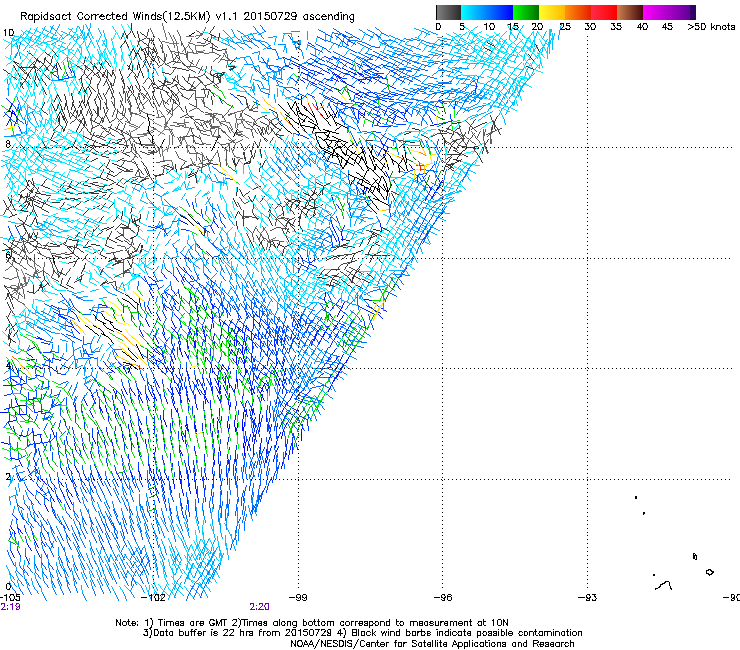Click the NOAA/NESDIS Center for Satellite Applications credit
The height and width of the screenshot is (650, 740).
coord(432,644)
